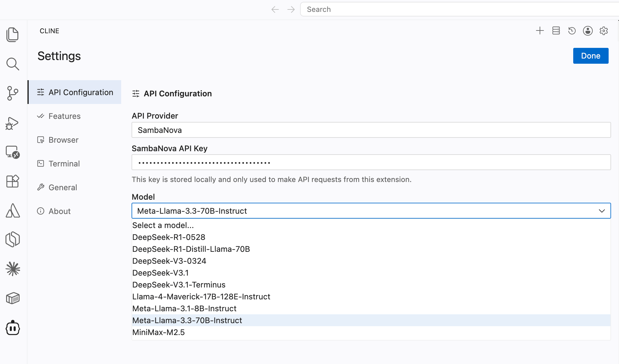Select Llama-4-Maverick-17B-128E-Instruct model
Image resolution: width=619 pixels, height=364 pixels.
point(371,296)
